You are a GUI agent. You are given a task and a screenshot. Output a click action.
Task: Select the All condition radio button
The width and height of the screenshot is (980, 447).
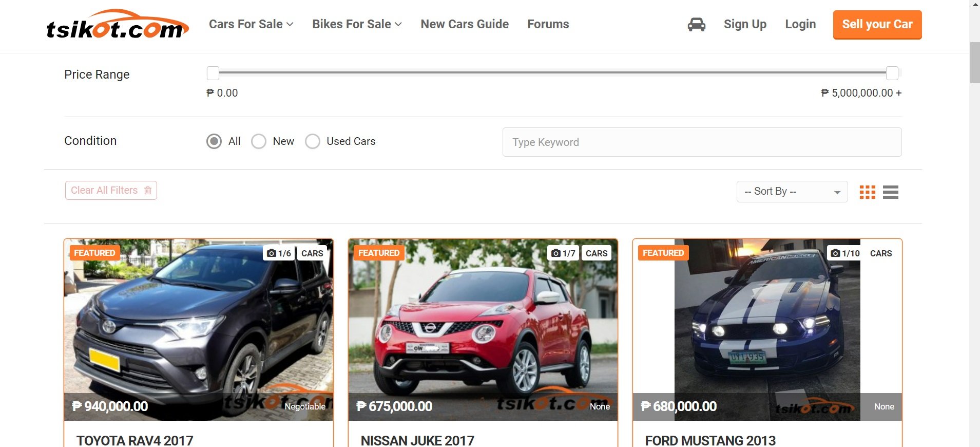[214, 141]
